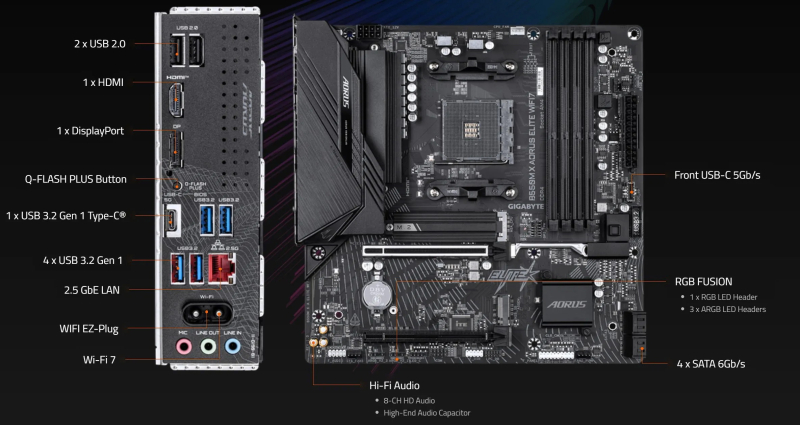The height and width of the screenshot is (425, 800).
Task: Click the right USB 2.0 port on I/O panel
Action: [x=196, y=50]
